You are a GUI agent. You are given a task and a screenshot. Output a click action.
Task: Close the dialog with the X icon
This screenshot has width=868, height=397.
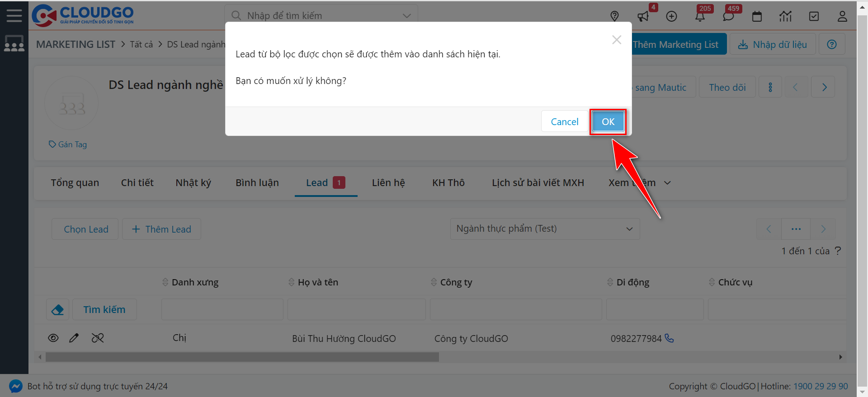(x=616, y=40)
